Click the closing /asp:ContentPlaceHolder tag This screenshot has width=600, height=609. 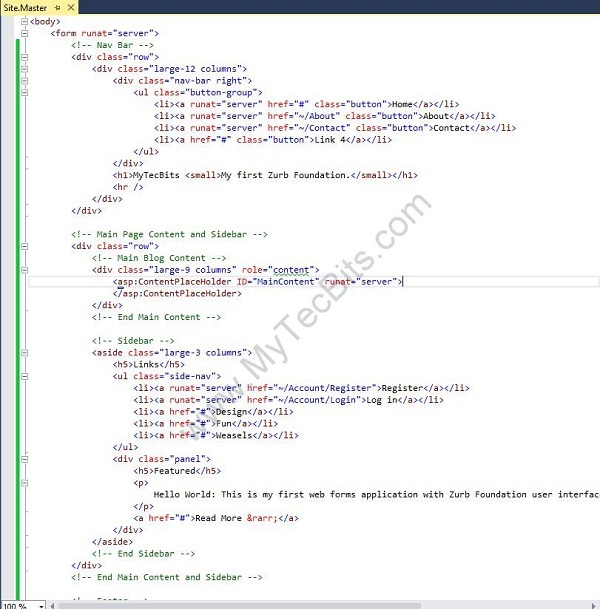[177, 294]
